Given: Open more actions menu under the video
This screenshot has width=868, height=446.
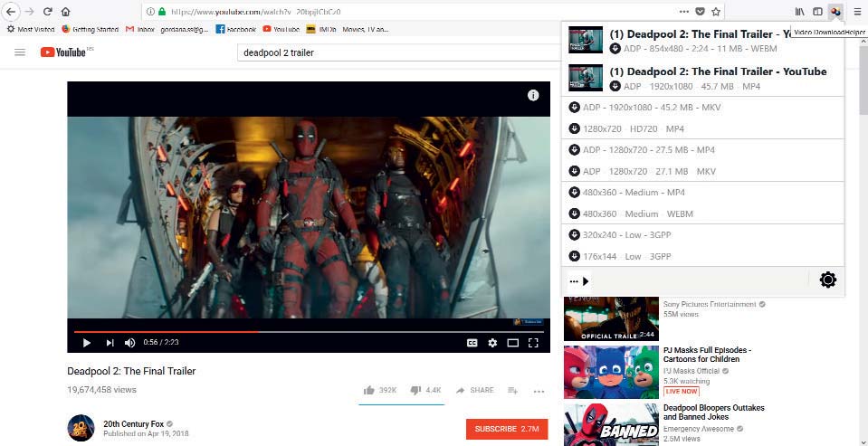Looking at the screenshot, I should [539, 391].
